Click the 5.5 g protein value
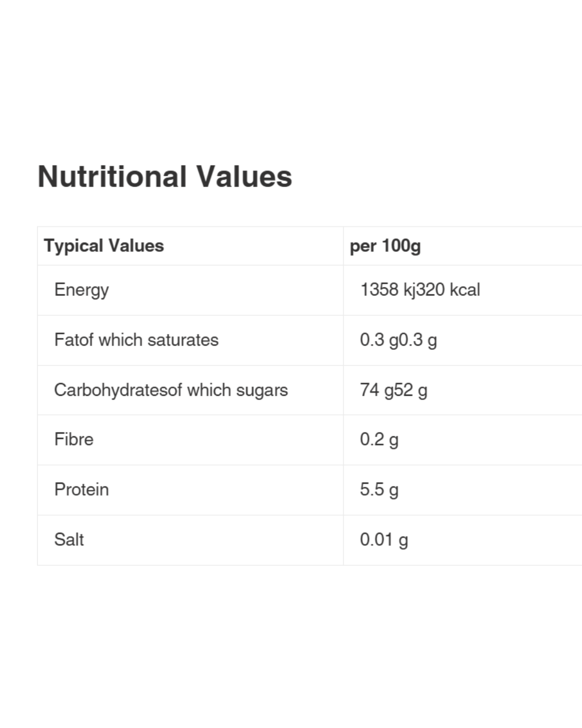The image size is (582, 728). click(379, 490)
